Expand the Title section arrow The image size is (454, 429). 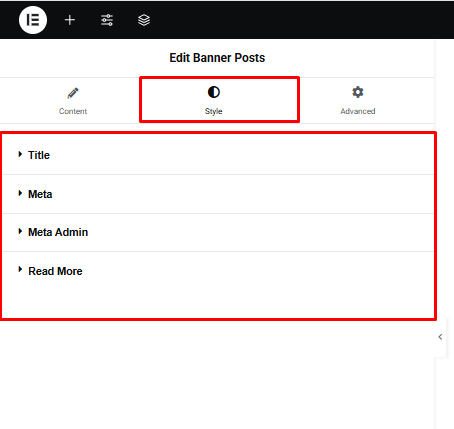(x=20, y=154)
